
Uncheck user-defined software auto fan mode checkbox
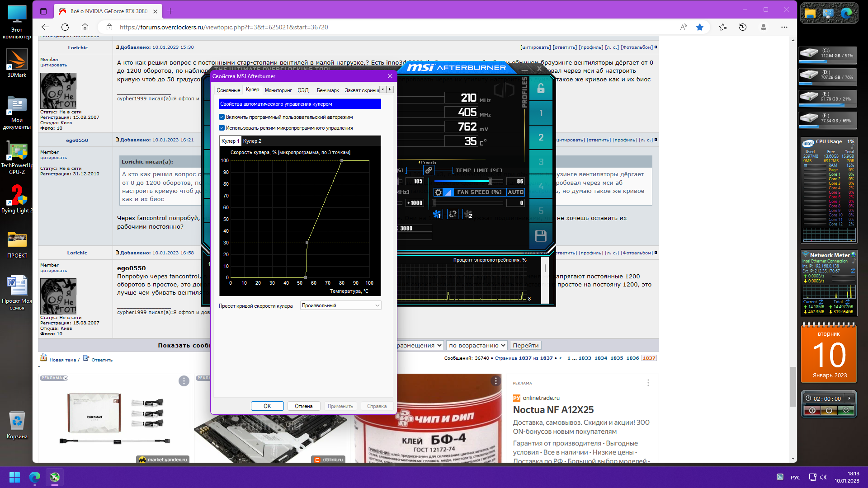point(222,117)
